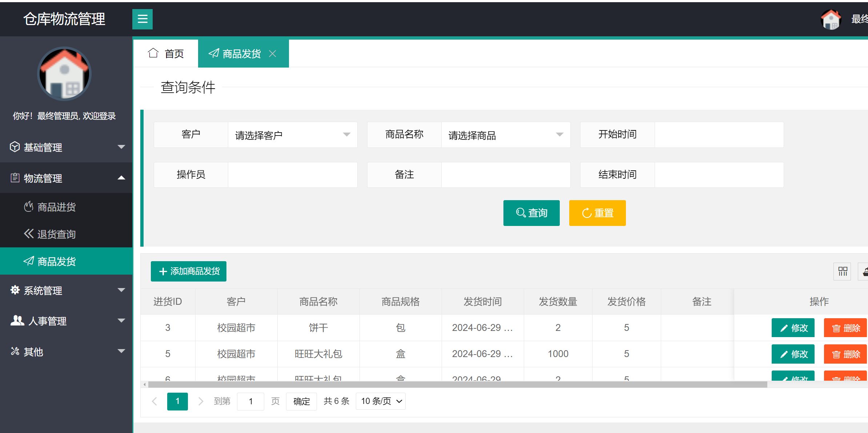The height and width of the screenshot is (433, 868).
Task: Click the 系统管理 dropdown arrow
Action: point(121,290)
